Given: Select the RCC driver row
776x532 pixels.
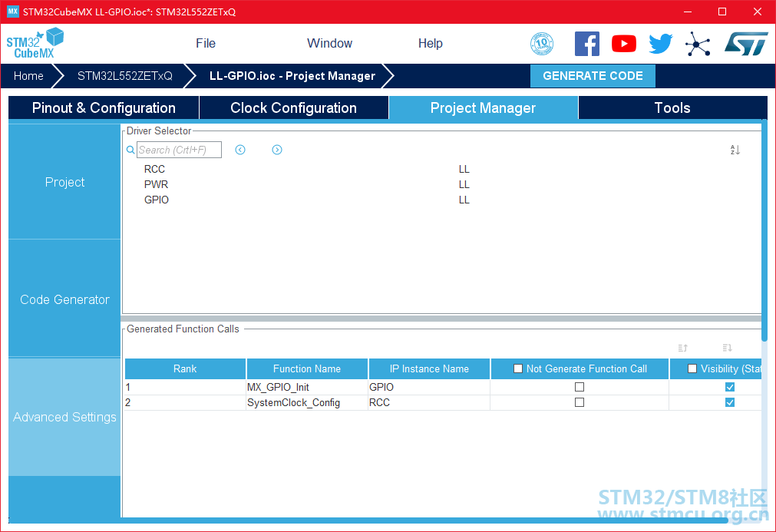Looking at the screenshot, I should point(441,169).
